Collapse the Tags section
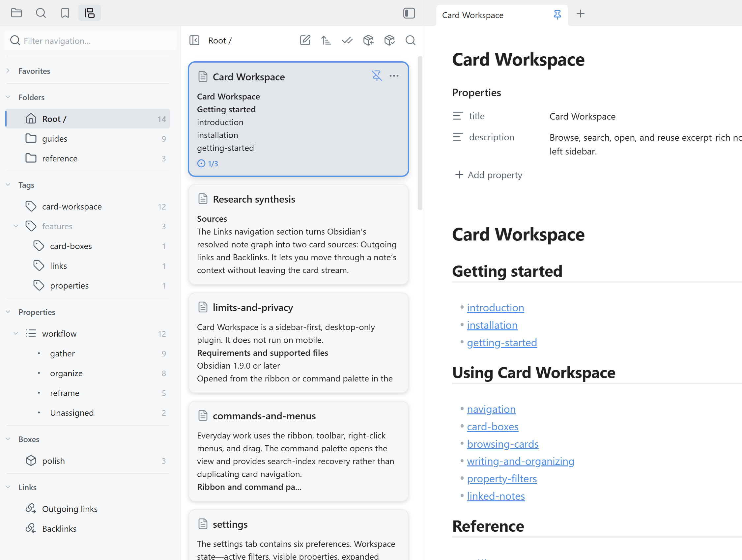Viewport: 742px width, 560px height. 8,185
